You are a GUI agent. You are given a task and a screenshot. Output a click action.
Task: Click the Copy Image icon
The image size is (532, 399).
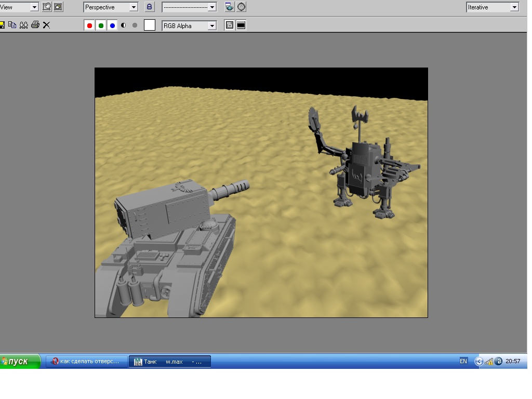pyautogui.click(x=12, y=25)
